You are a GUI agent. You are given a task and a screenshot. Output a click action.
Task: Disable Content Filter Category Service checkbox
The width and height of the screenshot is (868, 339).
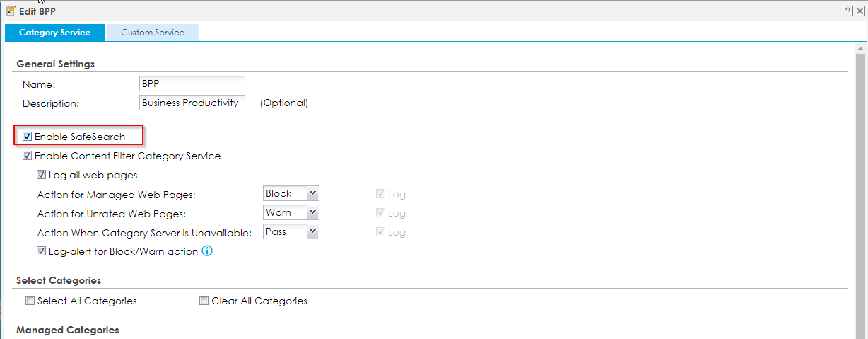point(28,156)
